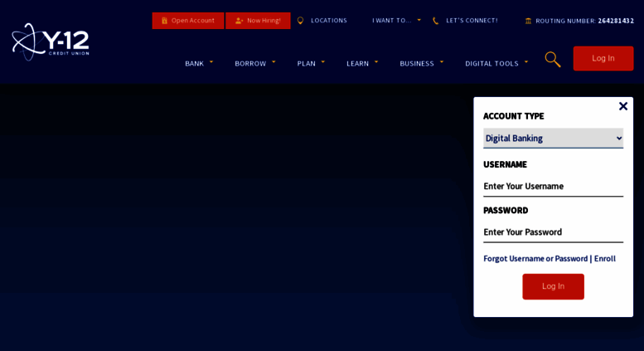This screenshot has width=644, height=351.
Task: Expand the Plan menu
Action: click(x=311, y=63)
